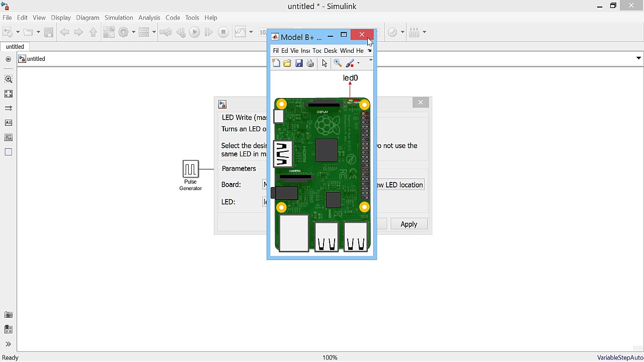Select Edit Plot arrow in Model B+ window

(325, 63)
